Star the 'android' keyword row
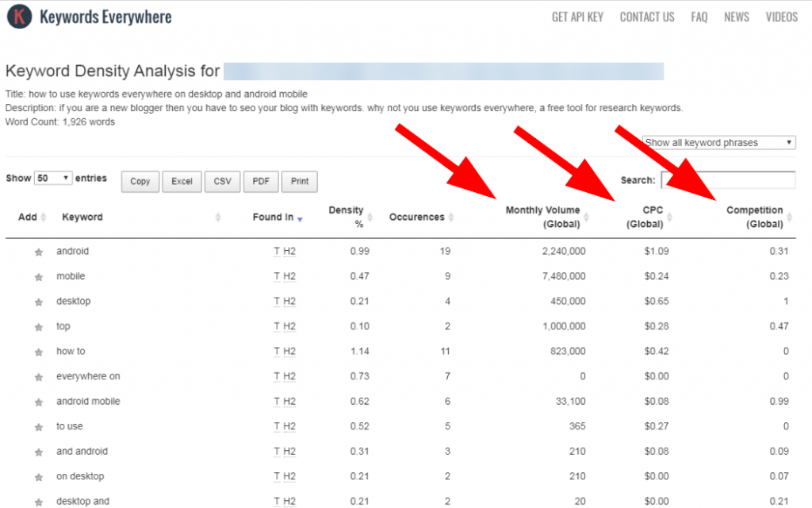Screen dimensions: 812x508 coord(39,252)
